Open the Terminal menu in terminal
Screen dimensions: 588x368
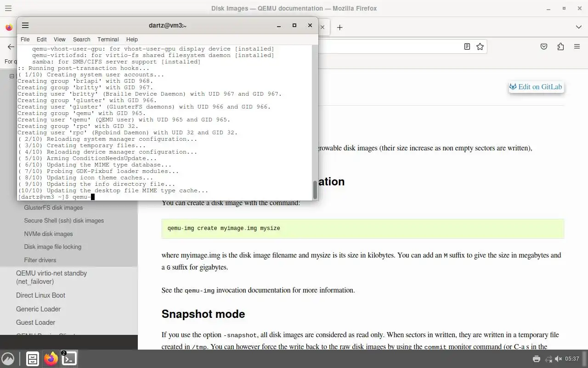tap(108, 40)
